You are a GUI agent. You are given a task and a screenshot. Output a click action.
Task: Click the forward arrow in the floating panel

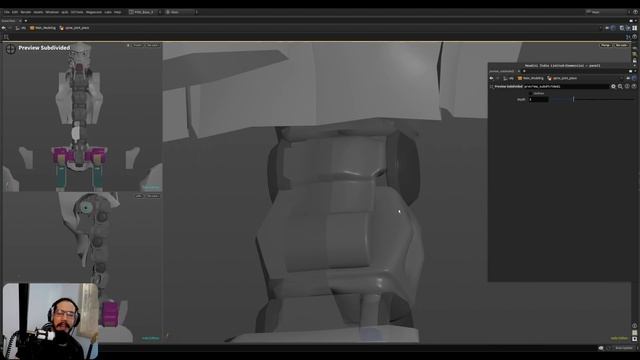[498, 78]
